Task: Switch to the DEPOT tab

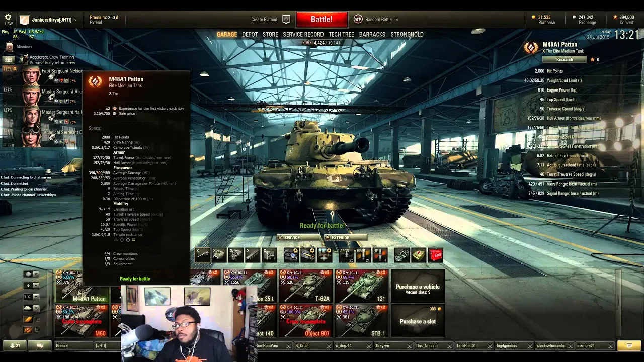Action: (x=250, y=35)
